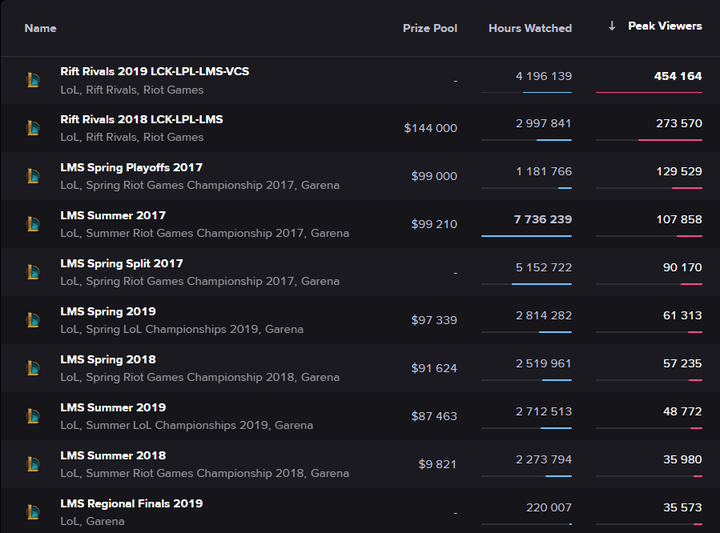Screen dimensions: 720x533
Task: Click the Rift Rivals 2019 League of Legends icon
Action: (33, 80)
